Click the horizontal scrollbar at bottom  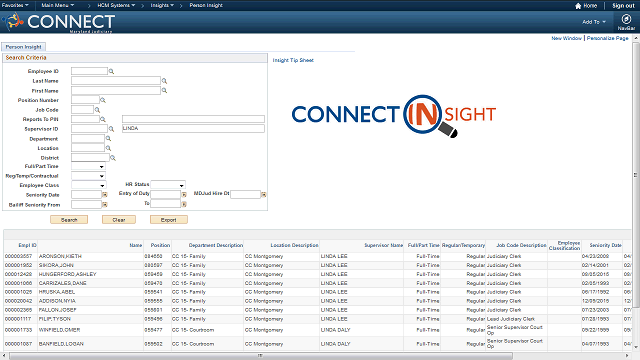(261, 356)
